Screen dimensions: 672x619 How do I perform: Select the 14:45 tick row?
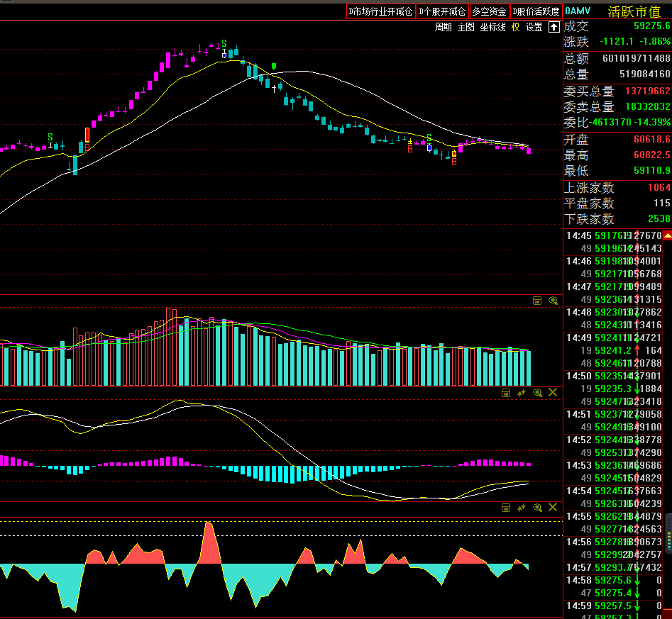point(614,235)
